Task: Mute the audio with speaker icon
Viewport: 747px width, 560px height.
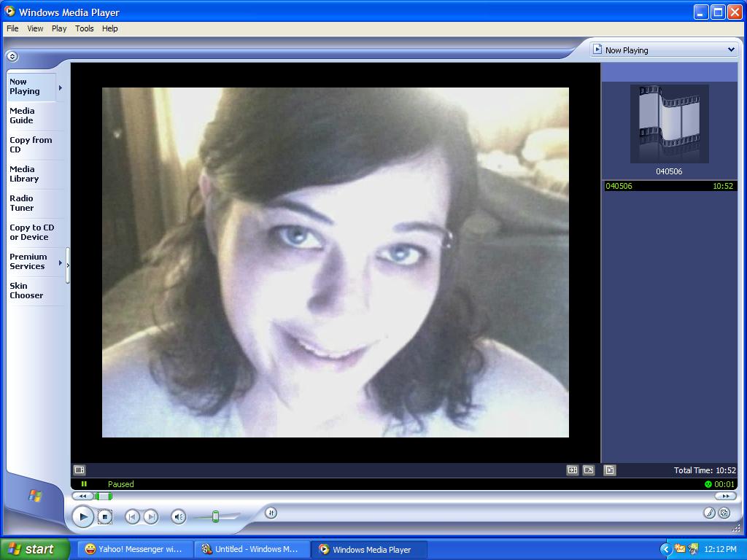Action: click(x=178, y=516)
